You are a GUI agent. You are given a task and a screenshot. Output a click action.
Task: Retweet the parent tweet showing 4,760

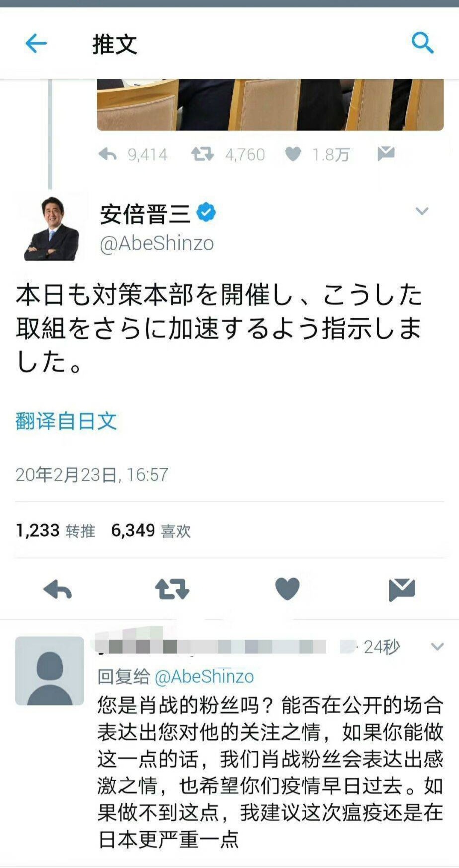click(203, 154)
